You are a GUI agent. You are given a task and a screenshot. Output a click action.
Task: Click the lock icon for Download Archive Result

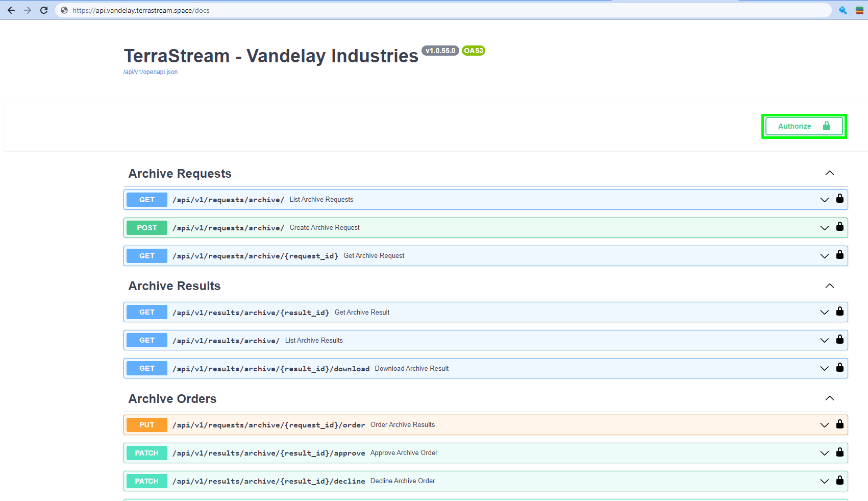point(840,368)
